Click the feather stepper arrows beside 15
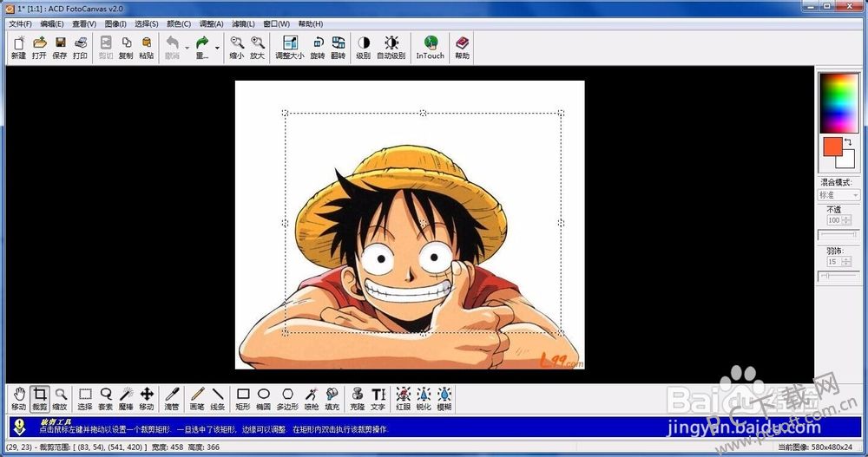868x457 pixels. point(846,262)
